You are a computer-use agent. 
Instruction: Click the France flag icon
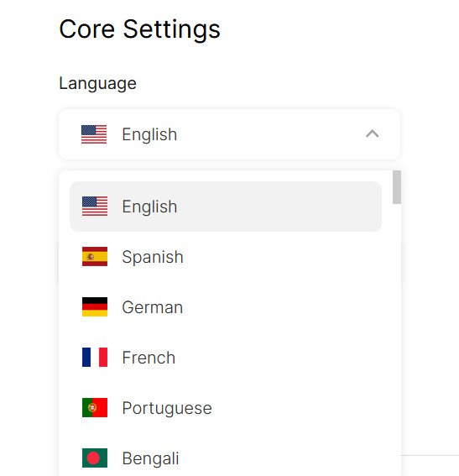(x=95, y=358)
